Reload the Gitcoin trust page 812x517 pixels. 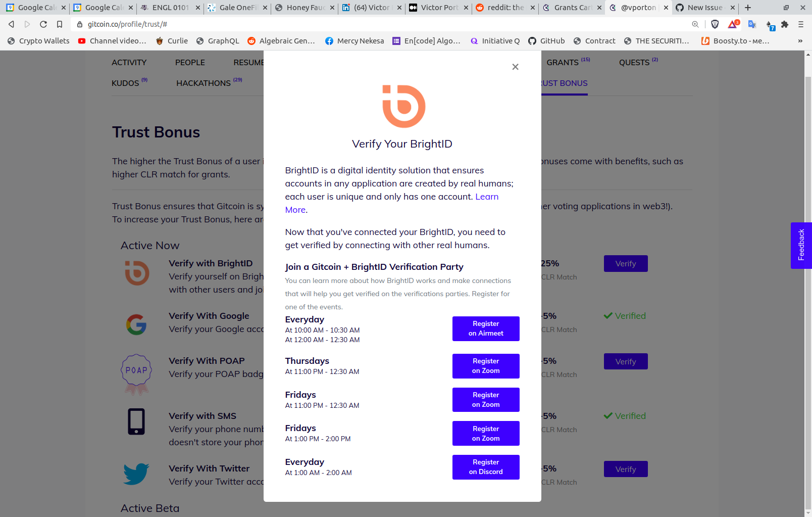point(43,24)
